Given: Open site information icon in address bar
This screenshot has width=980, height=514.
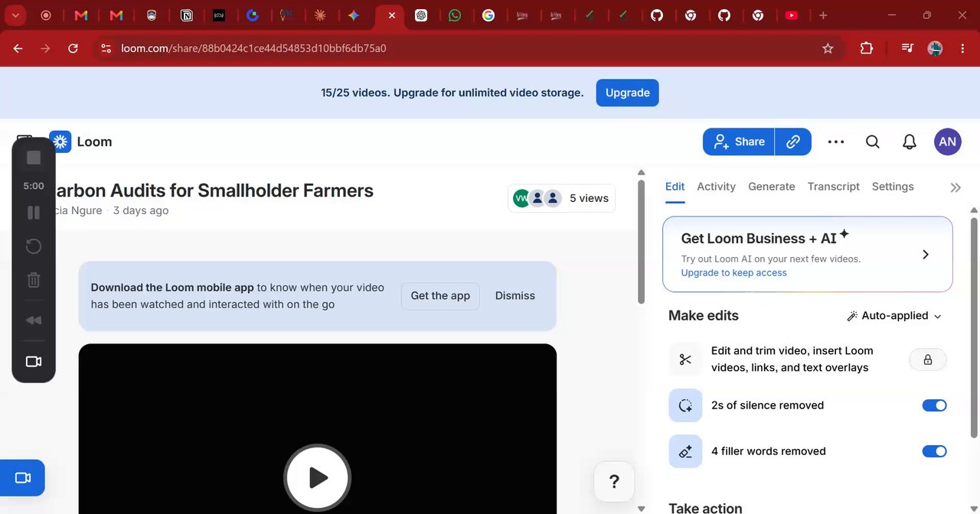Looking at the screenshot, I should point(106,48).
